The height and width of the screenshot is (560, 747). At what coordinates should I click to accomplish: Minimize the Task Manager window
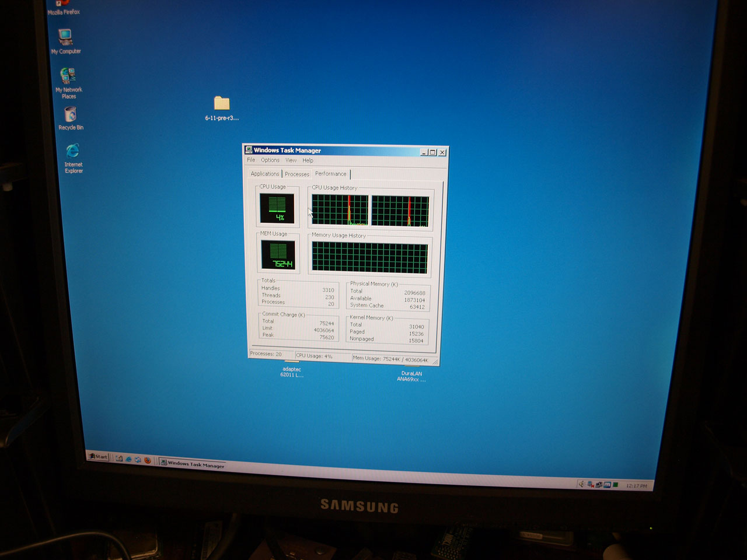click(424, 152)
